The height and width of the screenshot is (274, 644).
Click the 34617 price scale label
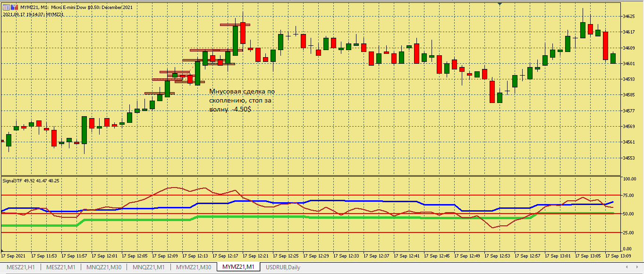[x=629, y=32]
